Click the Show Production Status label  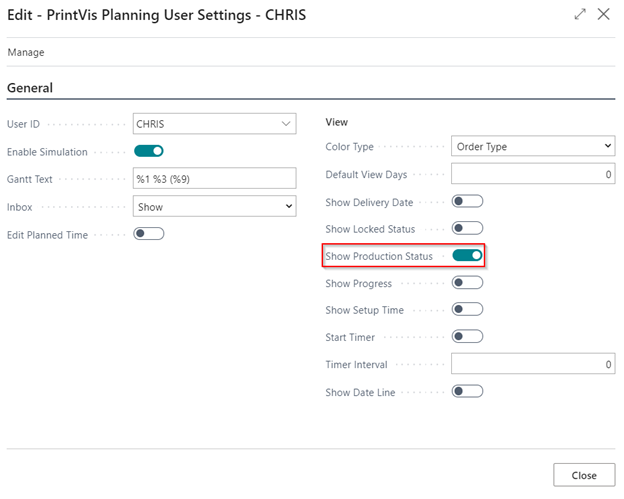379,256
